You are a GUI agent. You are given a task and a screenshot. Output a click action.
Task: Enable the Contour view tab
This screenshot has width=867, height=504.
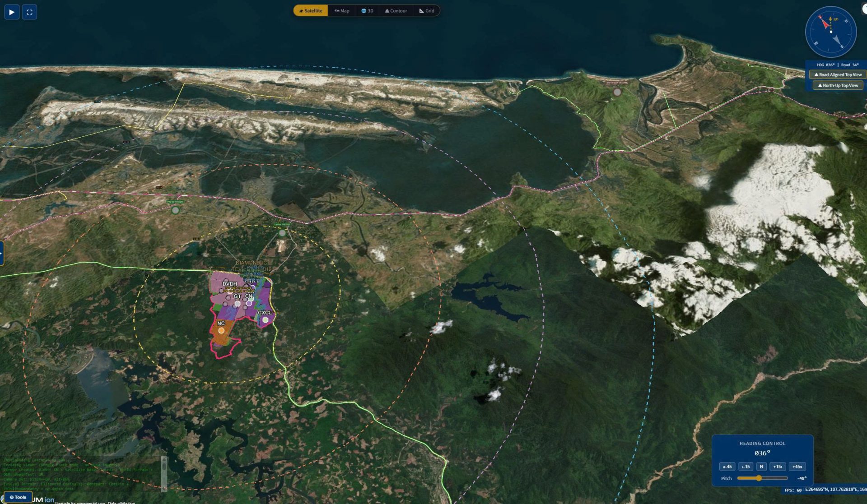tap(396, 11)
